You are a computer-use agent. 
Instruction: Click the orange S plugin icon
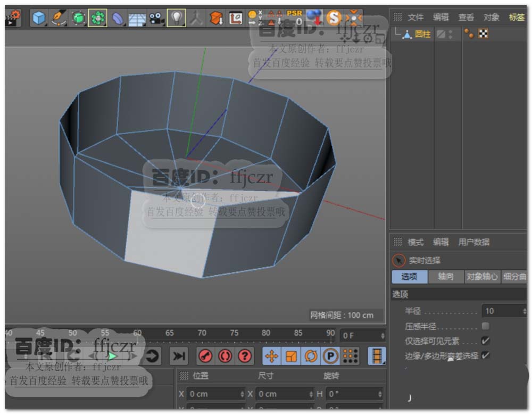click(x=334, y=18)
